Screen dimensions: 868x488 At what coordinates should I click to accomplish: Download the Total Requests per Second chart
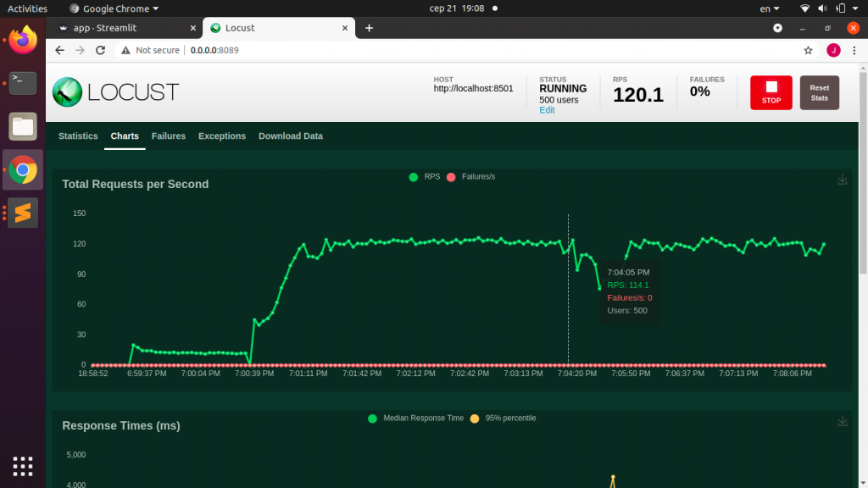(842, 180)
